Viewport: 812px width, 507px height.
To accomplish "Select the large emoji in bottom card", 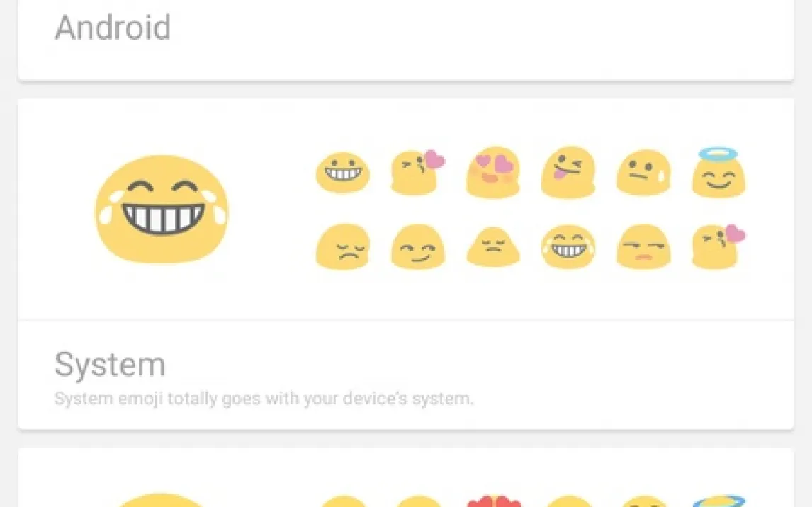I will point(162,500).
